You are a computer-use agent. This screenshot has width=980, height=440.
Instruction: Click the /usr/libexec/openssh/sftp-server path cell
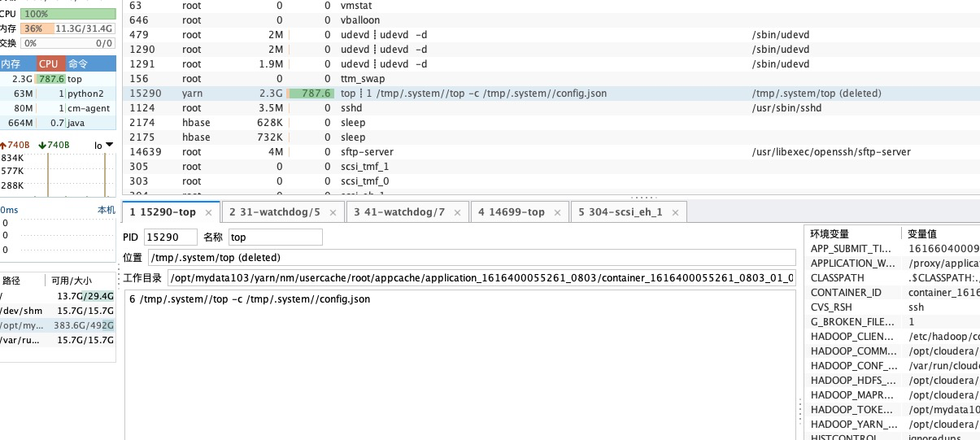[832, 152]
